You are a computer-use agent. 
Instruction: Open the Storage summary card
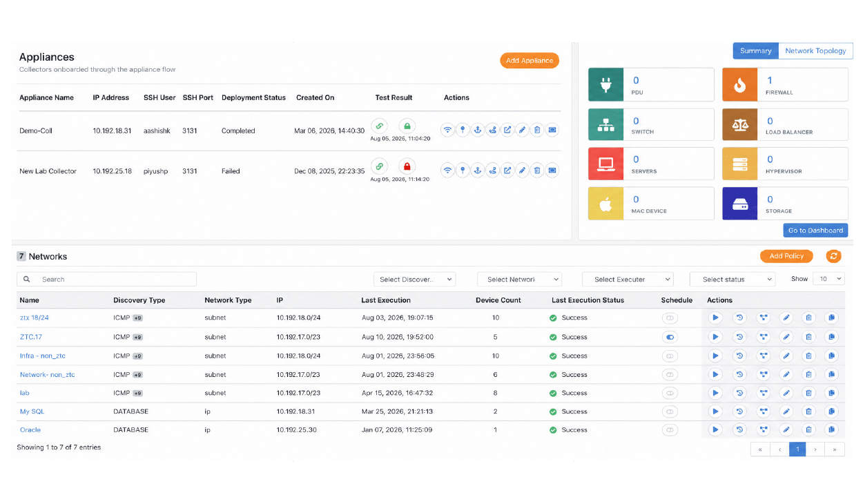point(786,204)
